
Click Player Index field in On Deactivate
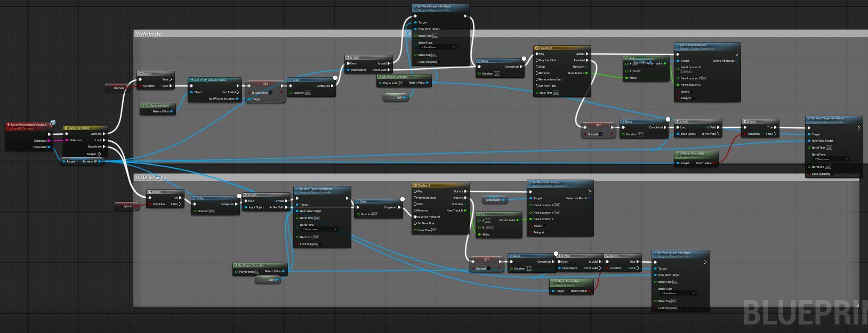(x=257, y=272)
